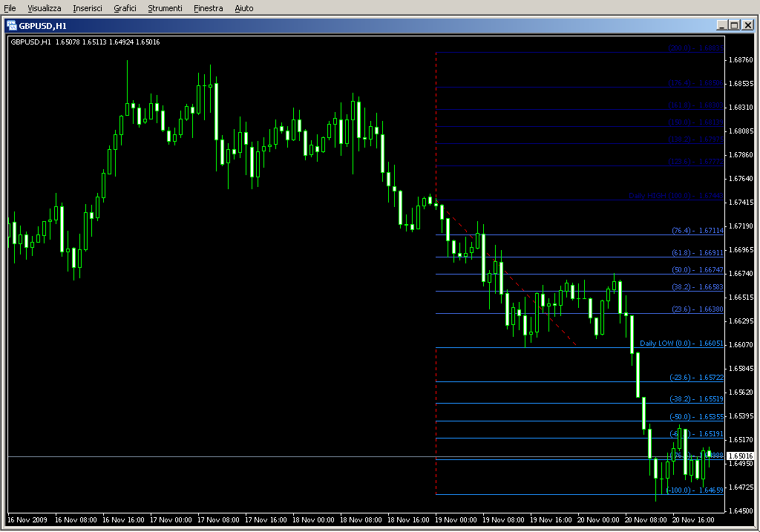The width and height of the screenshot is (760, 532).
Task: Click the current price marker 1.65016
Action: pos(741,456)
